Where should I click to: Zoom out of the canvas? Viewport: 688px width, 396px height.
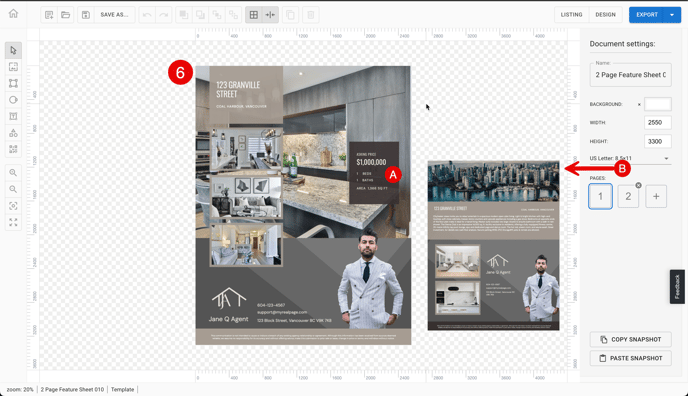[13, 189]
